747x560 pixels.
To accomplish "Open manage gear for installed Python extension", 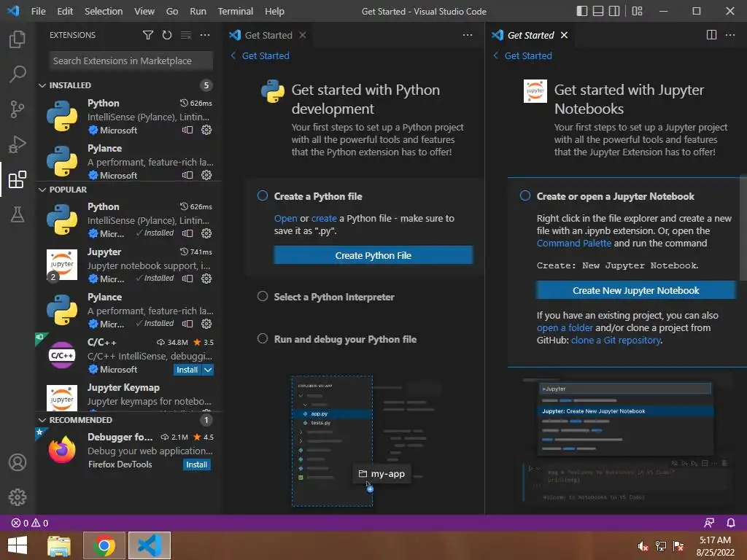I will tap(206, 130).
